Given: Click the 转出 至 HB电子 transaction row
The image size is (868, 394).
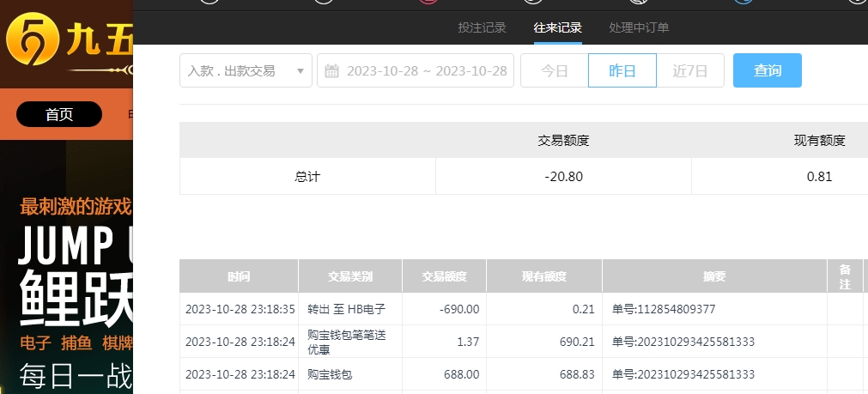Looking at the screenshot, I should [x=347, y=309].
